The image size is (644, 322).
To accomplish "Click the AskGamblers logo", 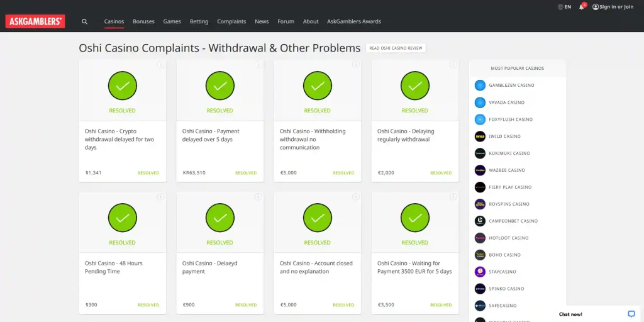I will tap(35, 21).
